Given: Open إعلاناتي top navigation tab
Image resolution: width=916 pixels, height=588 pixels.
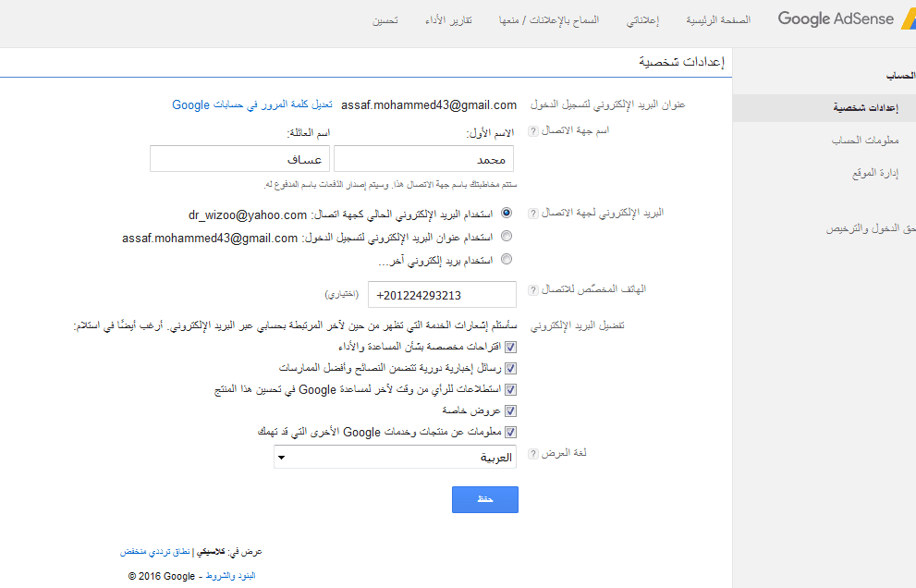Looking at the screenshot, I should (642, 19).
